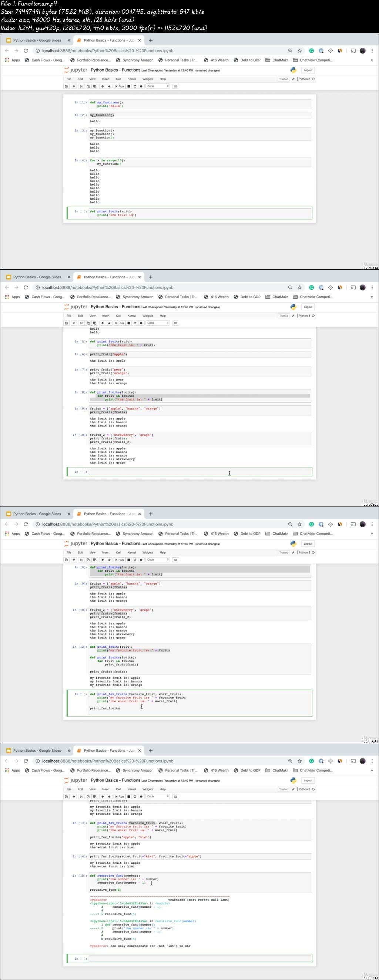This screenshot has width=379, height=980.
Task: Open the Widgets menu in the fourth frame
Action: click(148, 789)
